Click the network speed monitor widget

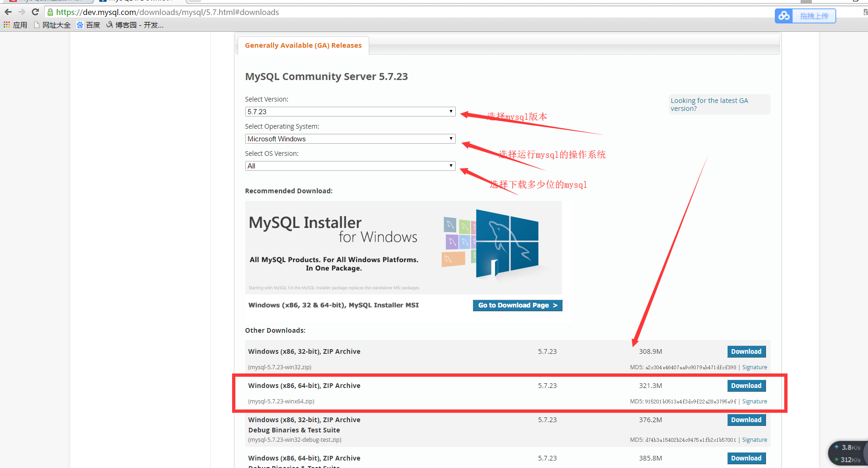848,453
